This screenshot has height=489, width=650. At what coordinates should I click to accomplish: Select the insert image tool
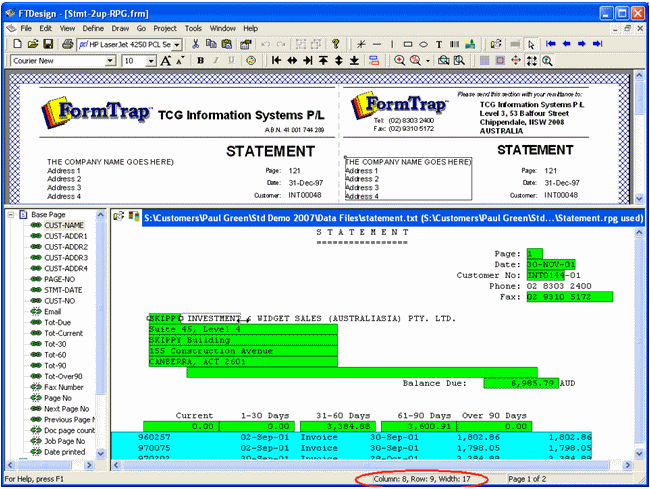point(470,44)
